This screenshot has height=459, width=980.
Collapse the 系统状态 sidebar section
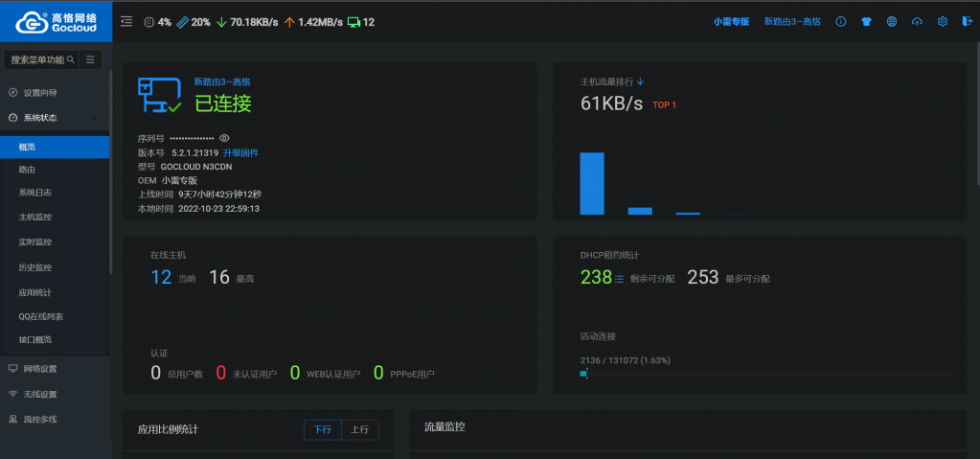55,118
